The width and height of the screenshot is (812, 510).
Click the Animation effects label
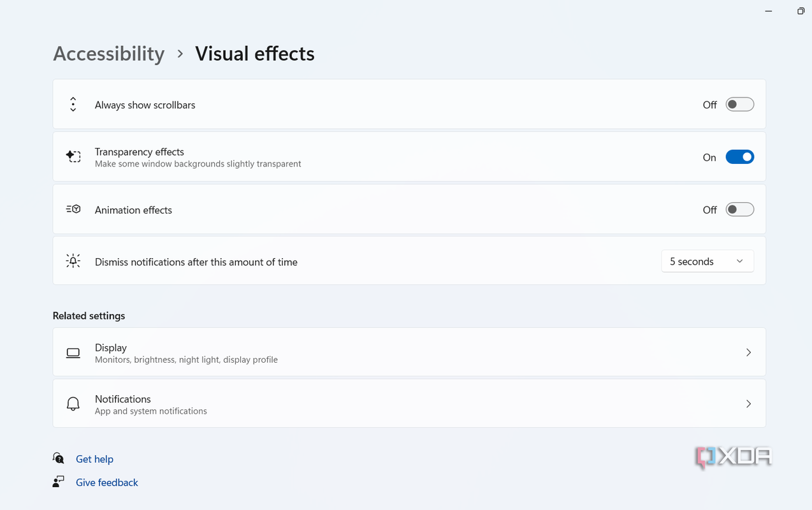click(x=134, y=210)
